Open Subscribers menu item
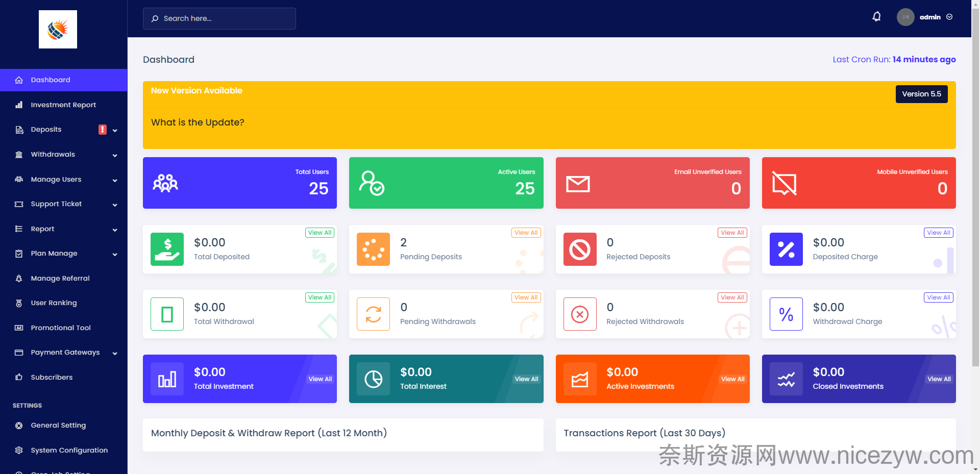Screen dimensions: 980x474 pyautogui.click(x=63, y=377)
